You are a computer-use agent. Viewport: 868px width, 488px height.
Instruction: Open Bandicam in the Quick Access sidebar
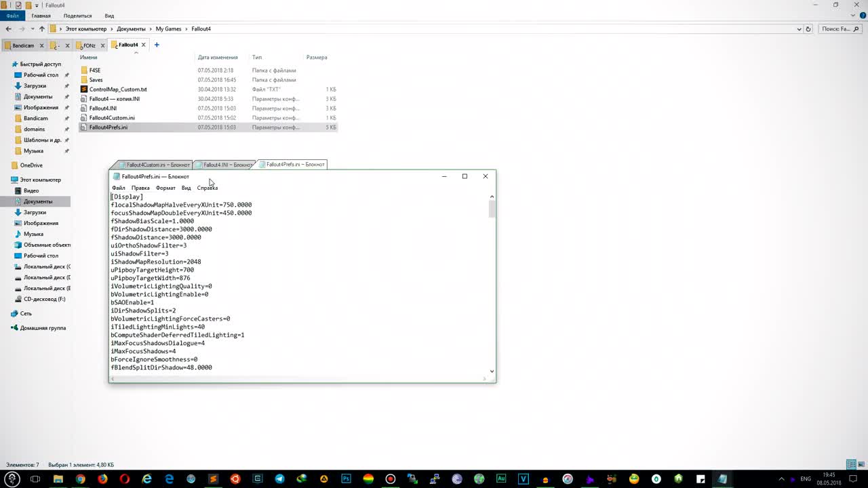point(35,119)
